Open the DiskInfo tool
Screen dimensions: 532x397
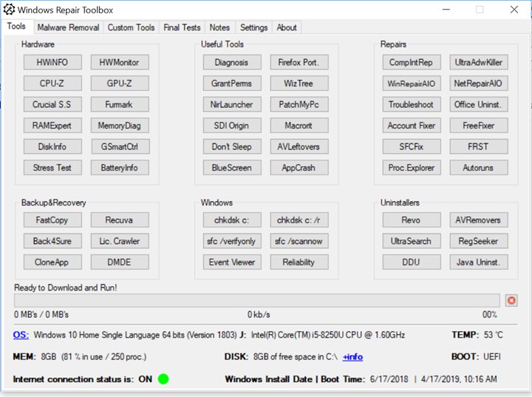(52, 146)
